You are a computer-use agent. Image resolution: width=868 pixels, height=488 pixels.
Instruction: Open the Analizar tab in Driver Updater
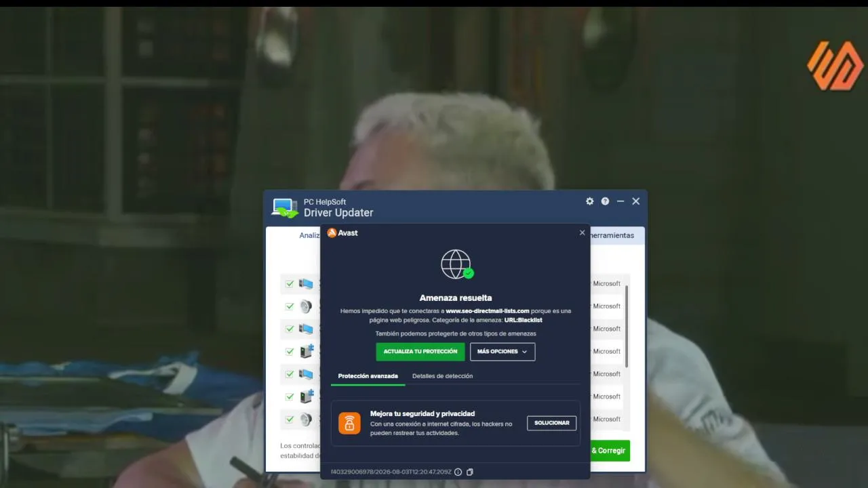(310, 235)
